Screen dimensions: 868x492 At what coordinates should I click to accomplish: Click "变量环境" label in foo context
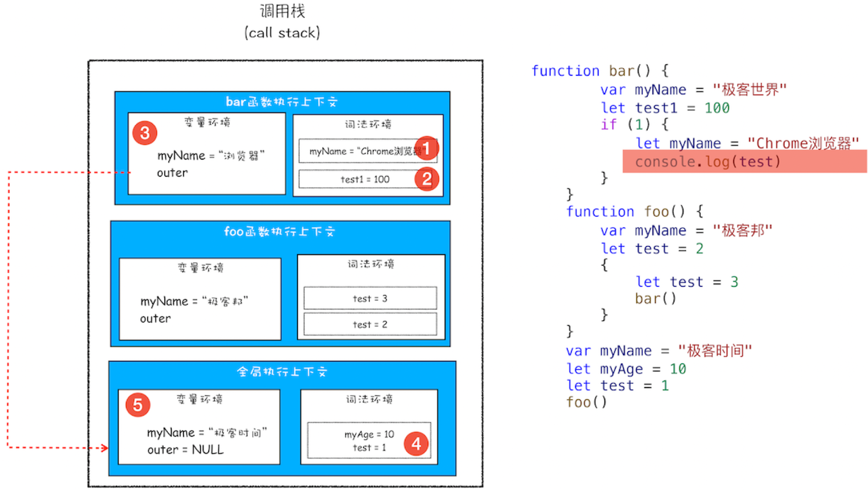[201, 267]
